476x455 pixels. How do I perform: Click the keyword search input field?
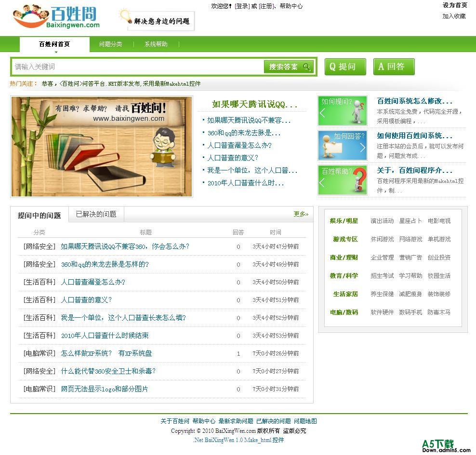[138, 67]
